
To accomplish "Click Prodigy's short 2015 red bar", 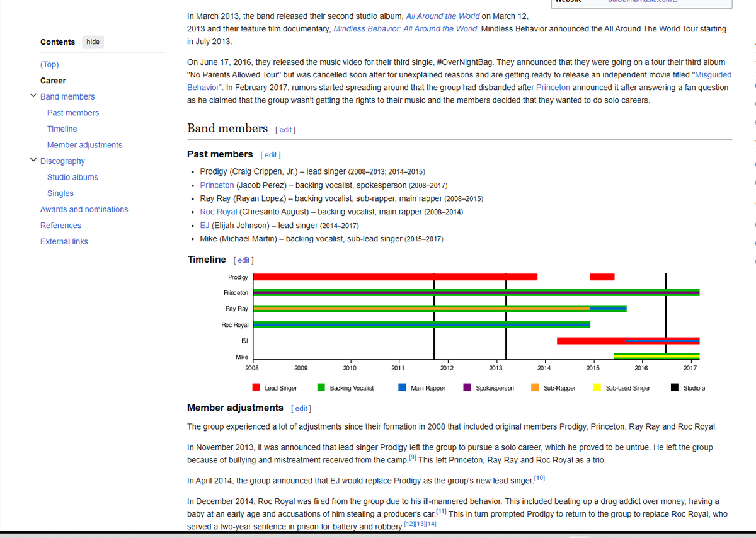I will point(602,277).
